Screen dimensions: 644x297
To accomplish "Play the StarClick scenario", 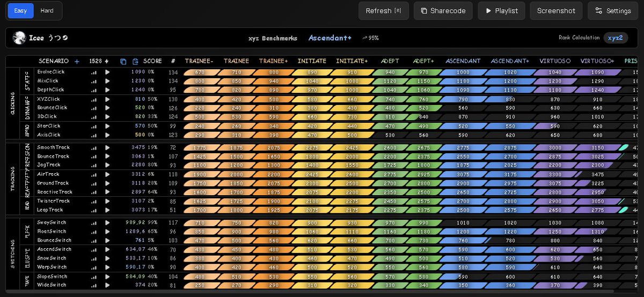I will pyautogui.click(x=107, y=126).
